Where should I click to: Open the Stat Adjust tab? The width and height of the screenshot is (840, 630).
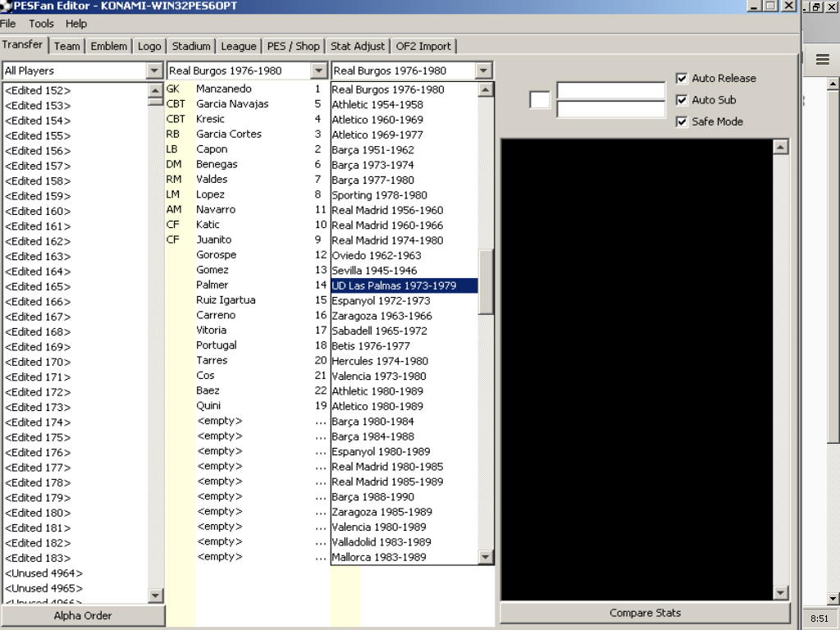tap(358, 46)
